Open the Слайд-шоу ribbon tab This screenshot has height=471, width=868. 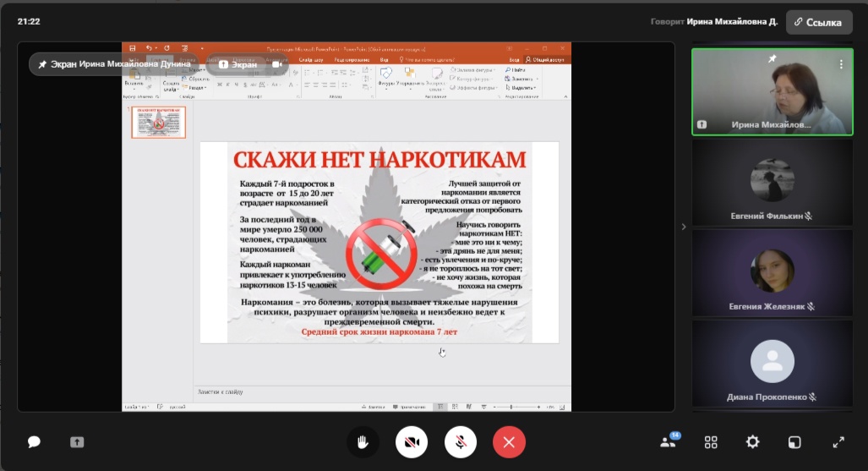pos(311,59)
